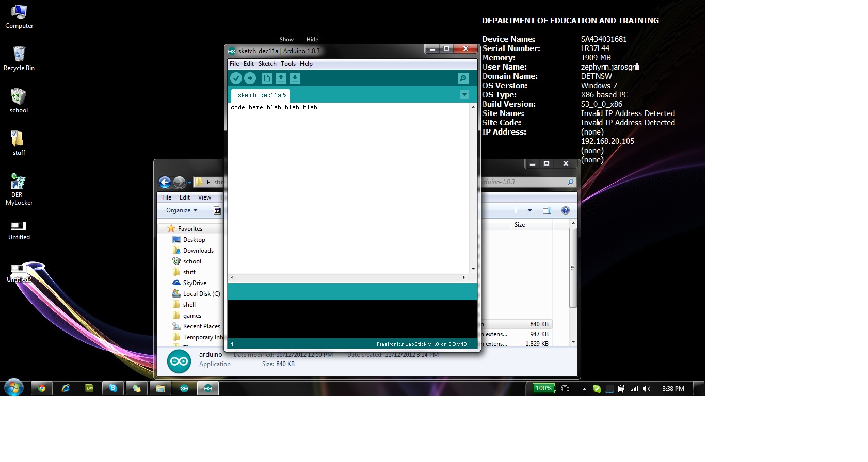Click the Explorer search magnifier icon
Viewport: 868px width, 462px height.
570,182
